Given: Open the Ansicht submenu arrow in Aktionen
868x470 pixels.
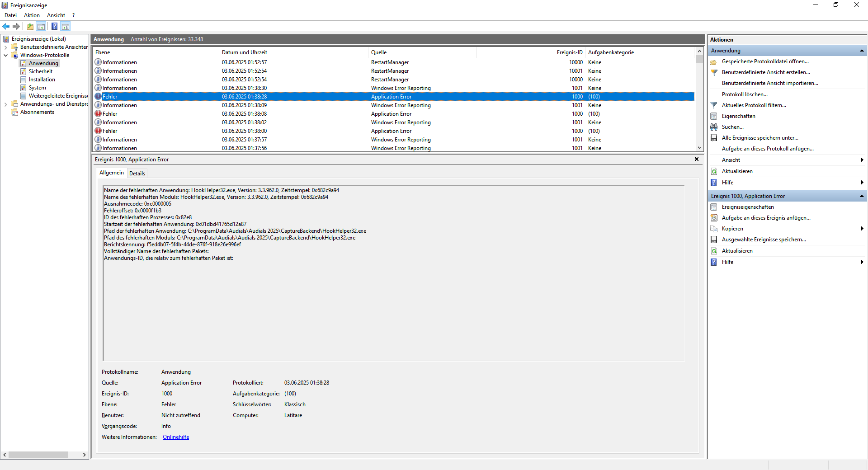Looking at the screenshot, I should click(862, 160).
